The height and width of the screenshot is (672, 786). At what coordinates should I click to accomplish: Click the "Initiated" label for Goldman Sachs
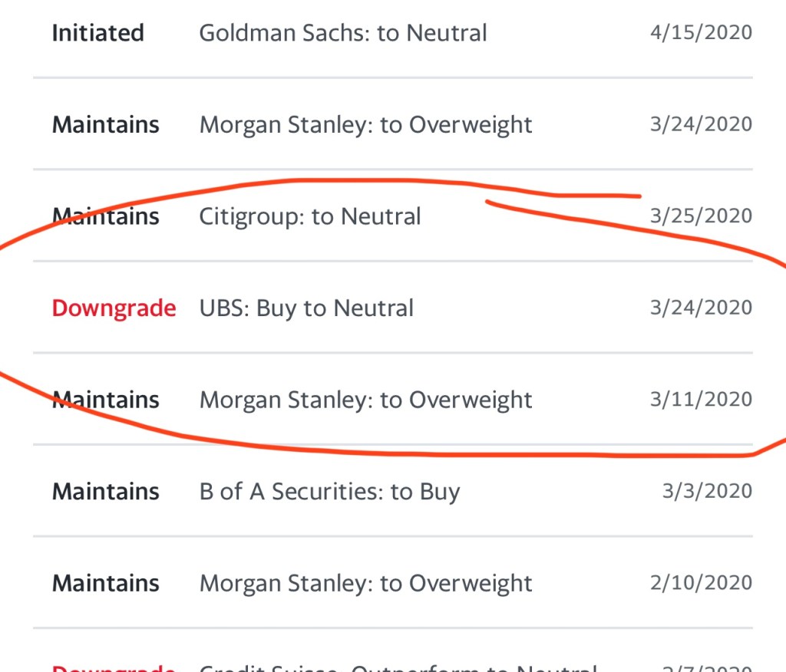(x=97, y=33)
